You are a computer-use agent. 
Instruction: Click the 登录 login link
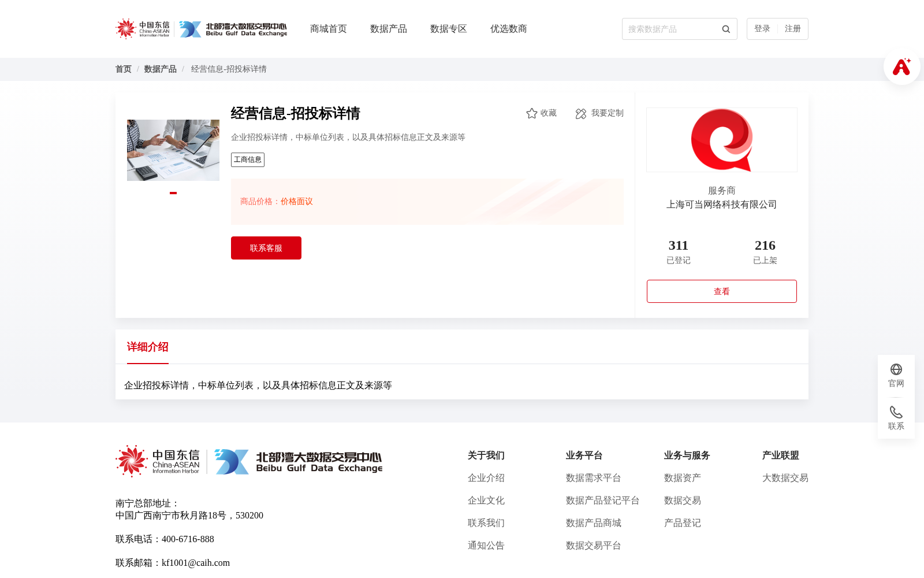(x=762, y=29)
